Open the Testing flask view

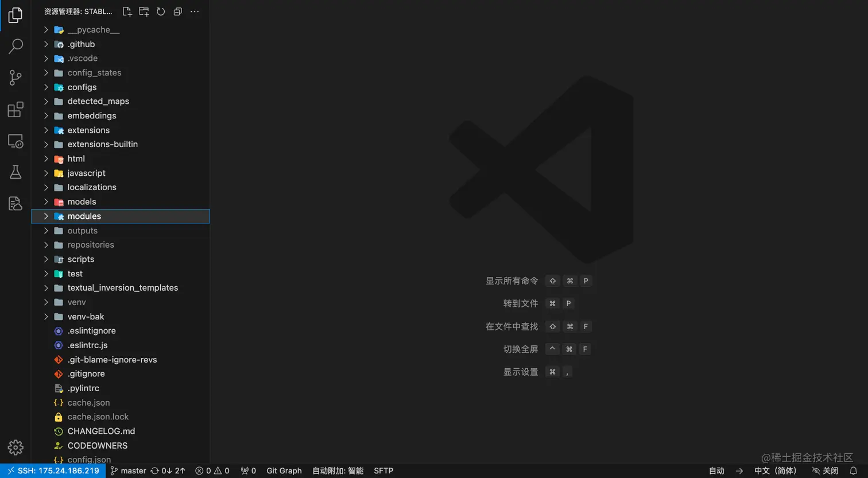click(x=15, y=172)
